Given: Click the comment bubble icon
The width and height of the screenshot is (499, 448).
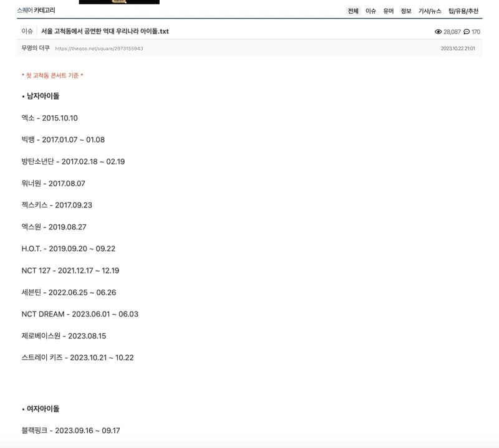Looking at the screenshot, I should 467,32.
